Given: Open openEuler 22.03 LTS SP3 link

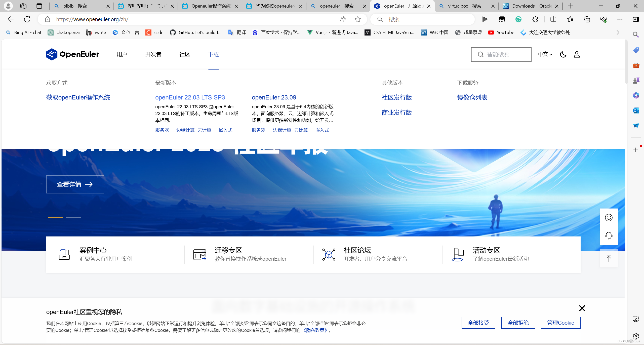Looking at the screenshot, I should click(x=190, y=97).
